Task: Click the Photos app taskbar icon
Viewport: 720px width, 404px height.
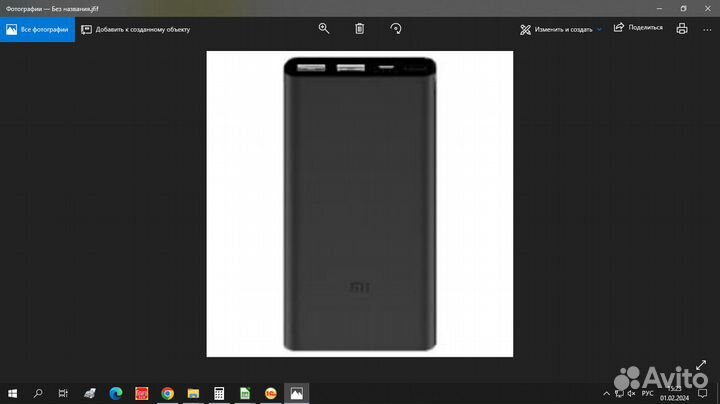Action: click(296, 393)
